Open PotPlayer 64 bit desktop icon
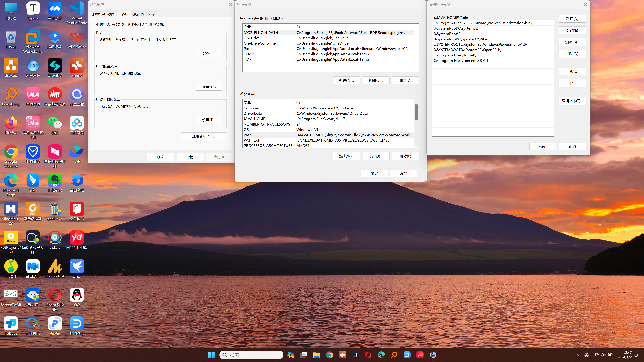The height and width of the screenshot is (362, 644). pyautogui.click(x=11, y=242)
